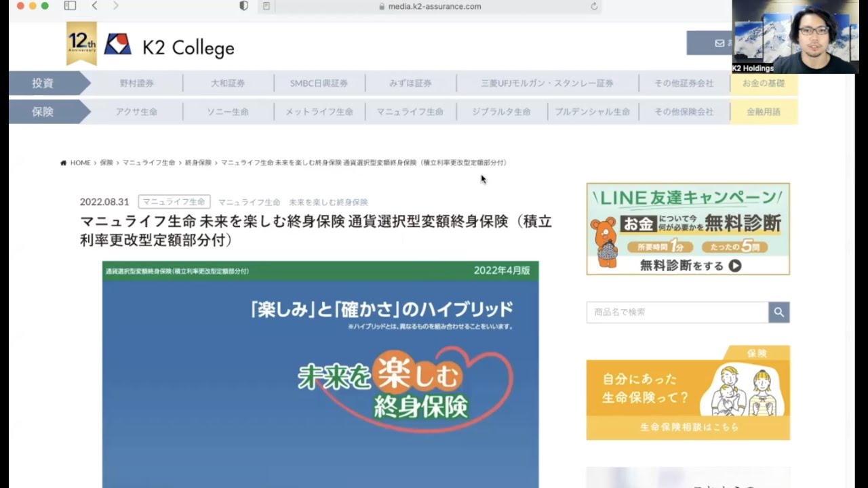Open the SMBC日興証券 menu item
The height and width of the screenshot is (488, 868).
point(319,83)
